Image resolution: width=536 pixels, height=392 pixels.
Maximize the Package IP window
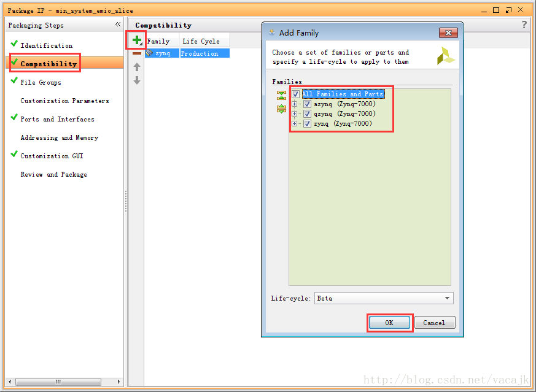pos(496,10)
